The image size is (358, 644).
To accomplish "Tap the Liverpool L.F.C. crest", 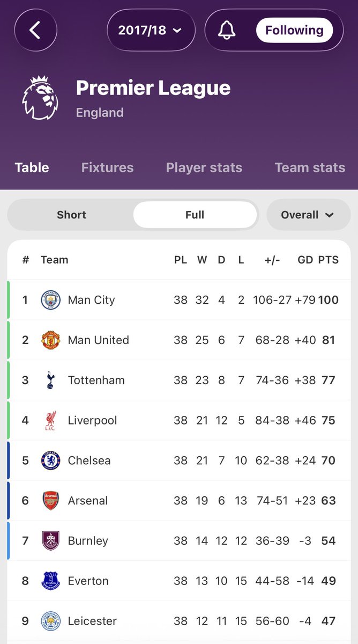I will pyautogui.click(x=51, y=420).
